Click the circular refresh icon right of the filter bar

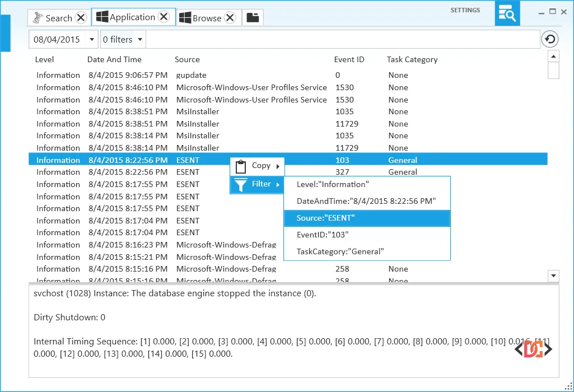pyautogui.click(x=549, y=39)
